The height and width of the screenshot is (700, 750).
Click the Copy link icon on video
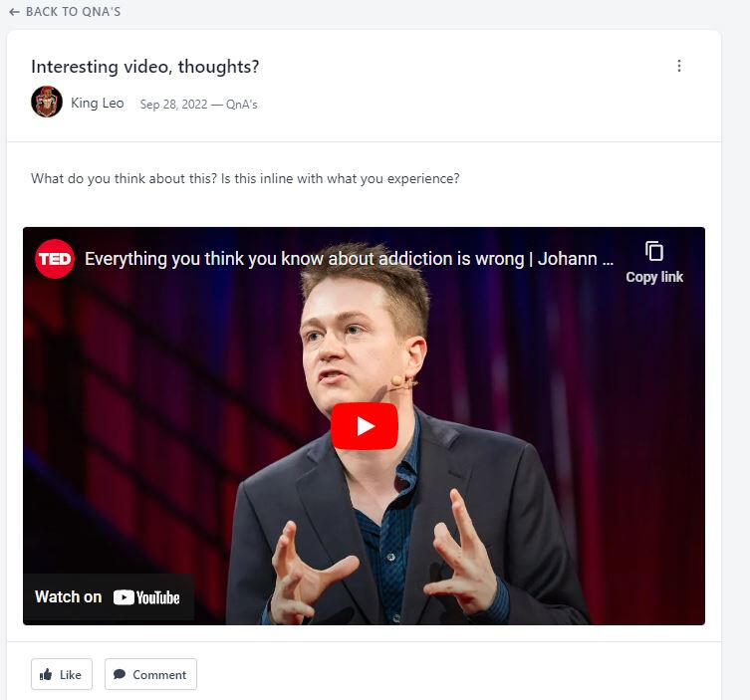(x=653, y=251)
